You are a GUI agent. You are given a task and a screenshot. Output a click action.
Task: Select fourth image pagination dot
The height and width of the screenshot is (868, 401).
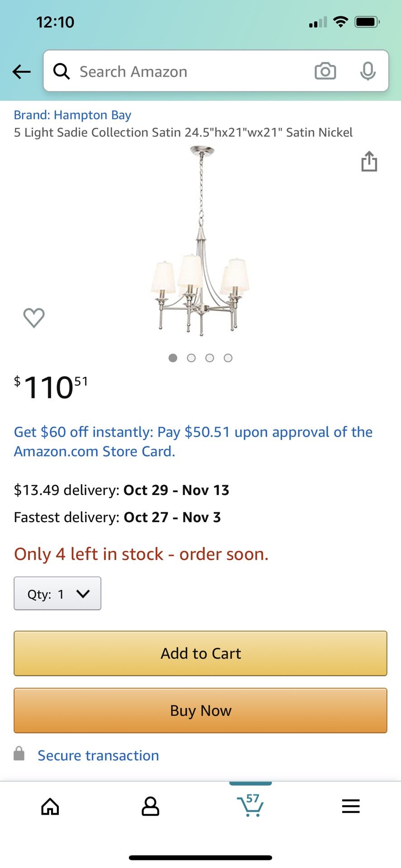tap(228, 358)
